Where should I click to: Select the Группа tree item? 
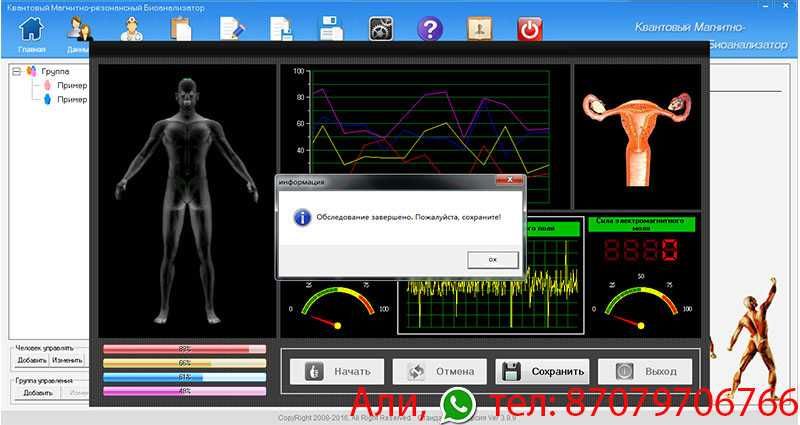click(55, 71)
